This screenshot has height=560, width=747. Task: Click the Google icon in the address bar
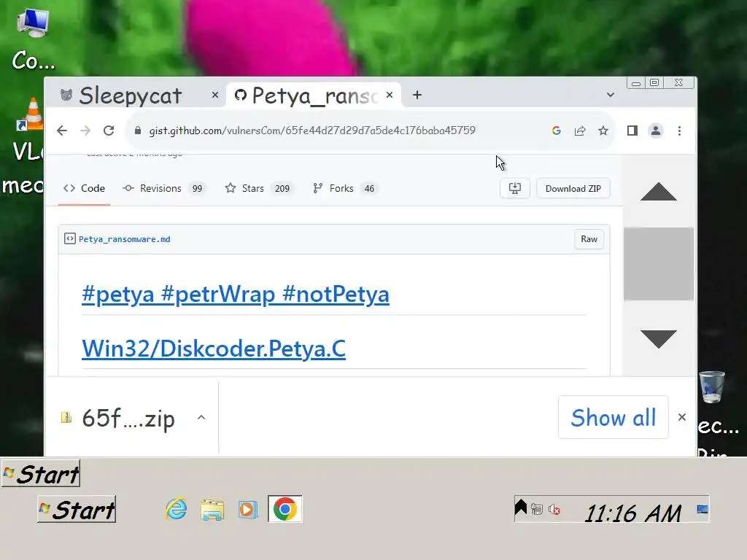556,131
